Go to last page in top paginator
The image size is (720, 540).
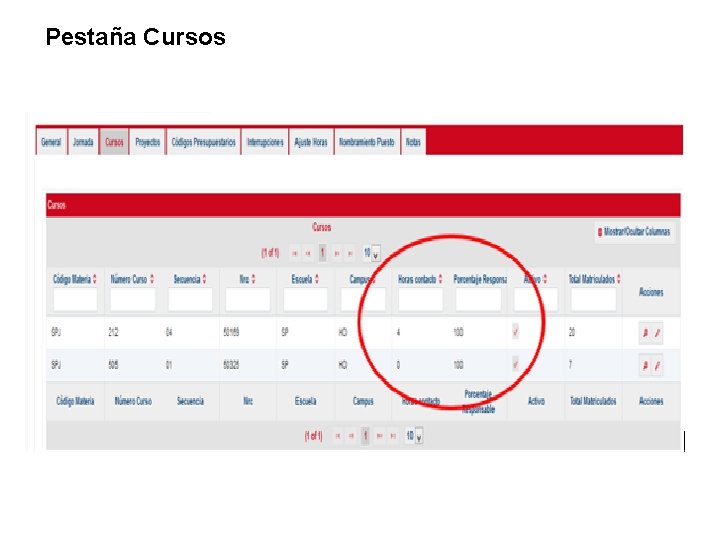click(x=350, y=253)
